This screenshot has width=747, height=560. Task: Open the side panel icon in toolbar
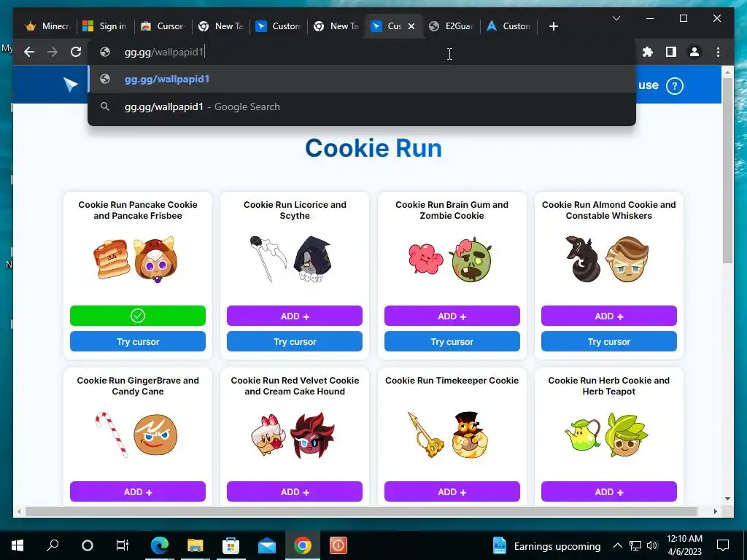coord(671,52)
